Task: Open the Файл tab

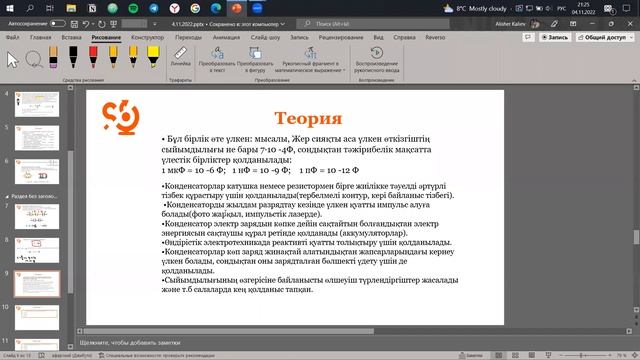Action: (x=13, y=37)
